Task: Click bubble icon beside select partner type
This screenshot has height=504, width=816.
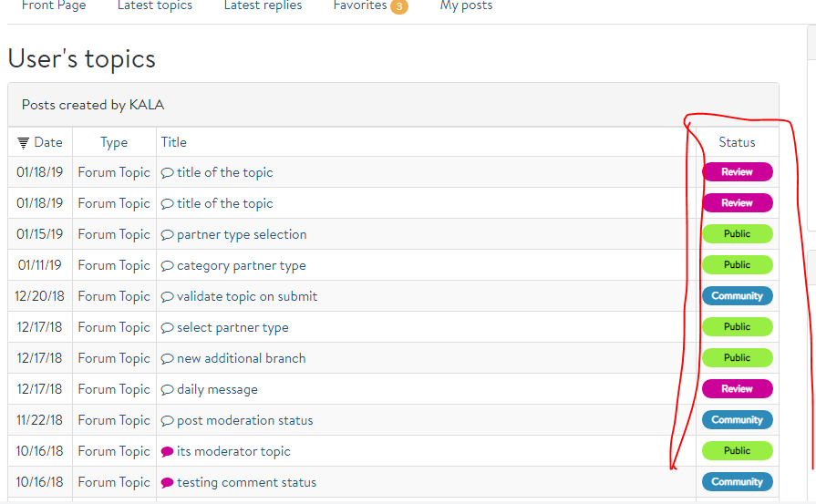Action: (x=167, y=328)
